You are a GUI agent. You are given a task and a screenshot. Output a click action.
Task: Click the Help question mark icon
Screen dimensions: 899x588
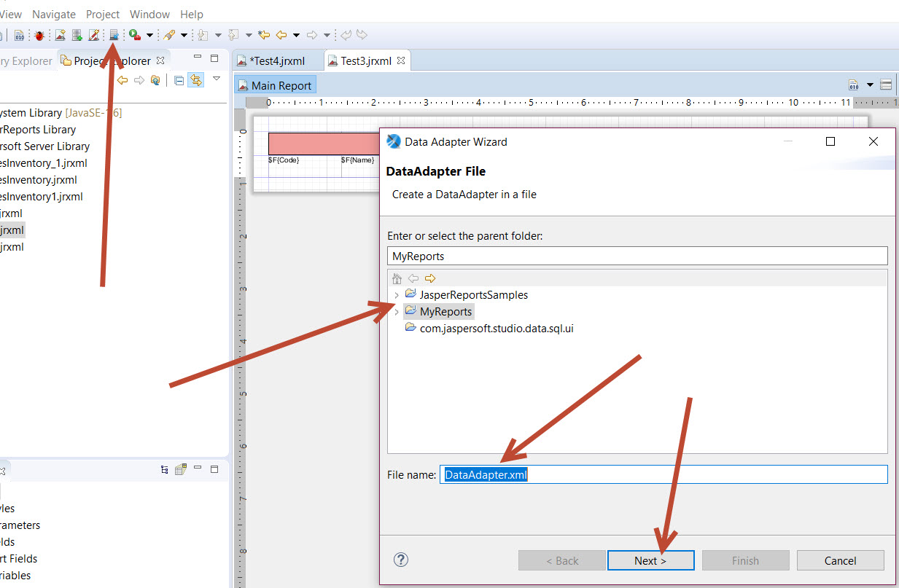(401, 560)
